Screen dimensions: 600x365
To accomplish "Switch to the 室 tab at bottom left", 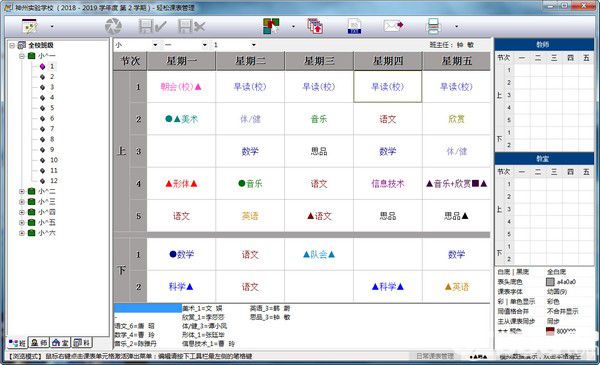I will pos(61,343).
